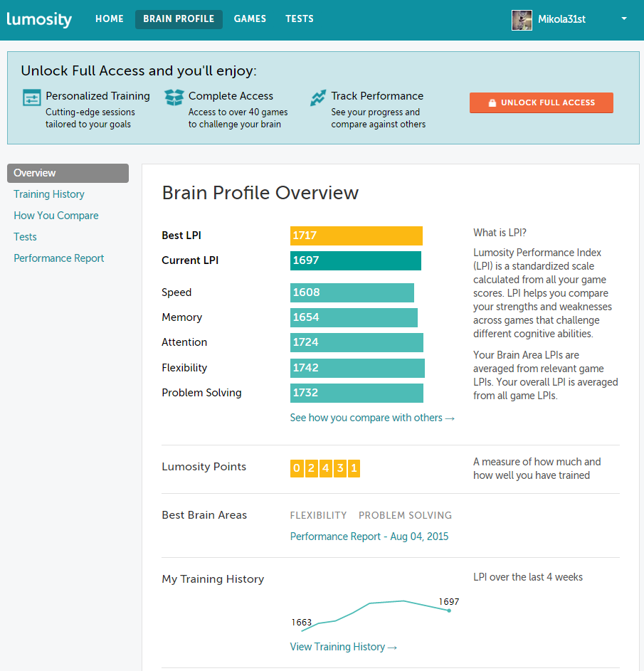The width and height of the screenshot is (644, 671).
Task: Click the Speed label
Action: point(176,292)
